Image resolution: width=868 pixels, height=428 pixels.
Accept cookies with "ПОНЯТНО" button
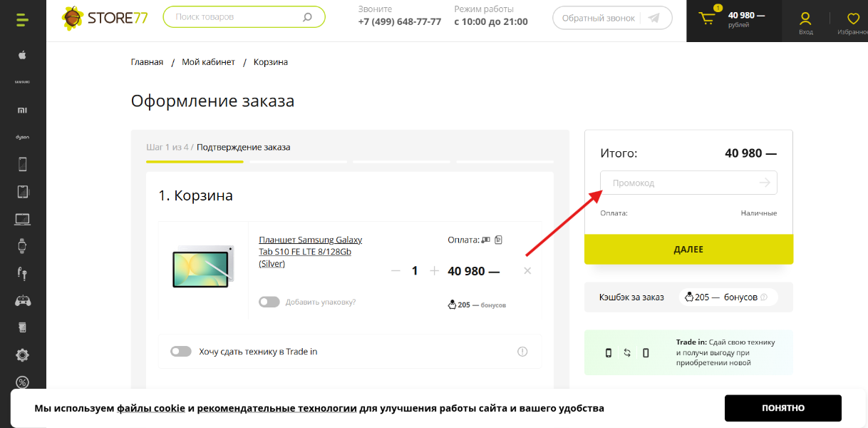pos(782,408)
